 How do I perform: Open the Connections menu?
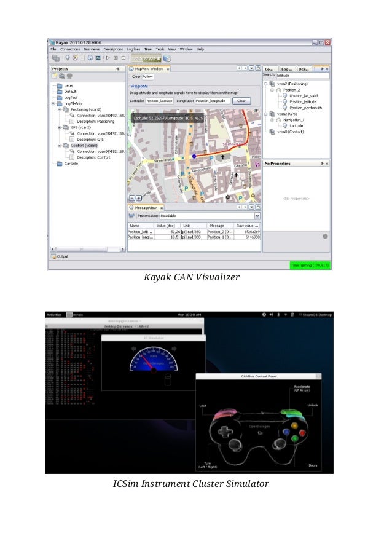pyautogui.click(x=70, y=49)
